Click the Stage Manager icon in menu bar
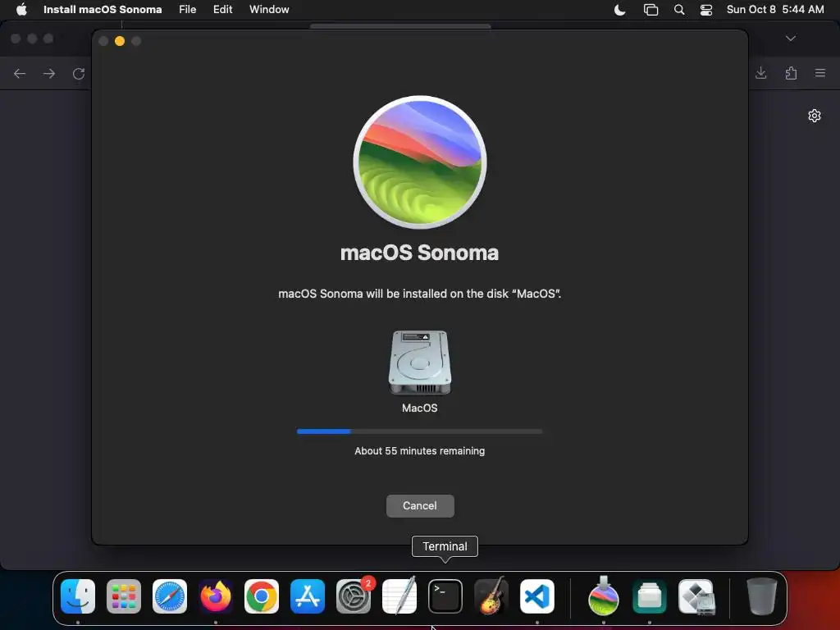The height and width of the screenshot is (630, 840). point(651,10)
